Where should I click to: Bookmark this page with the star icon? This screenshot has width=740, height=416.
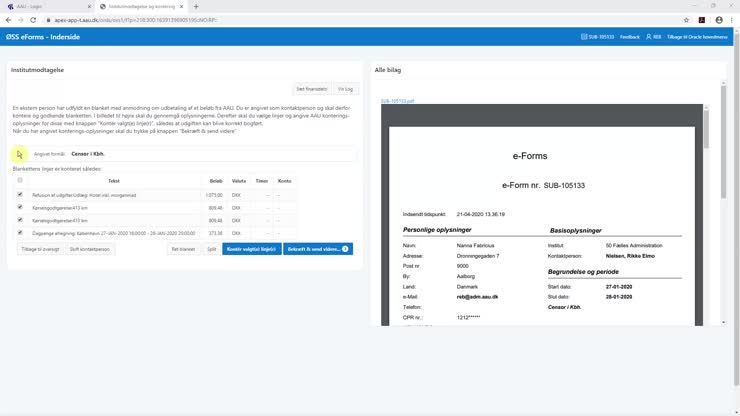(686, 19)
